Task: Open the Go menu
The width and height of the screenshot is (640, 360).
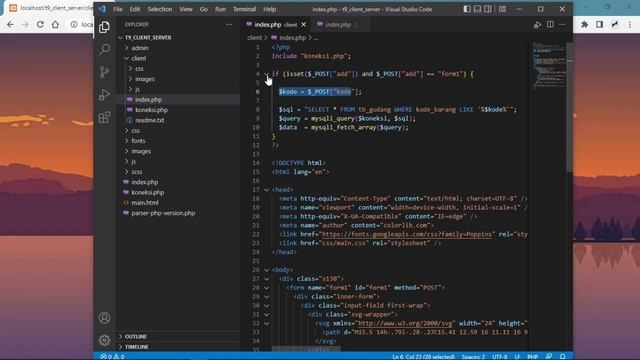Action: click(204, 9)
